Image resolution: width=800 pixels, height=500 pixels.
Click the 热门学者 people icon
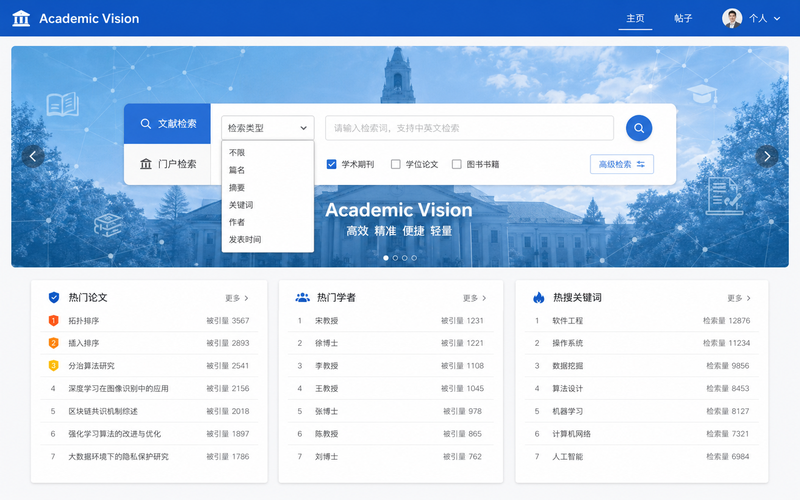pos(303,297)
